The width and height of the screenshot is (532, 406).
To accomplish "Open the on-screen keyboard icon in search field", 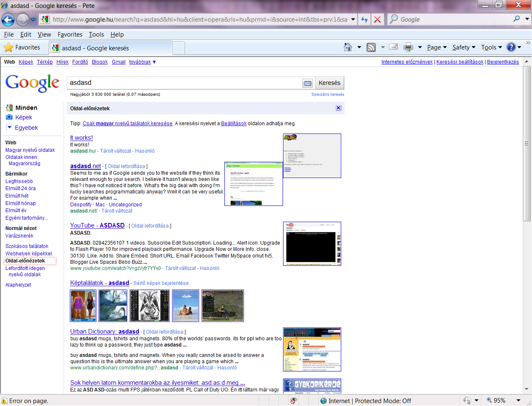I will (308, 83).
